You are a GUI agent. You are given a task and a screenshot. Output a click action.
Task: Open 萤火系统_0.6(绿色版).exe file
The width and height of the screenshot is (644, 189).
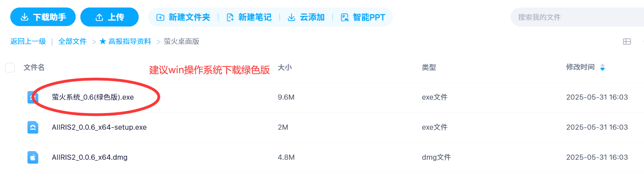(93, 97)
